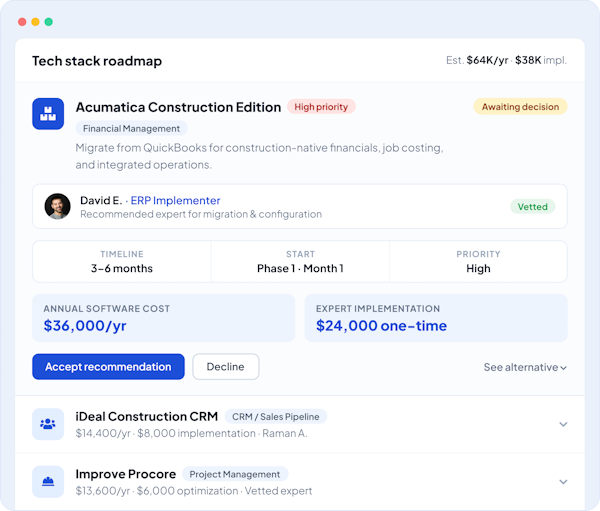Click the Tech stack roadmap heading

pyautogui.click(x=97, y=61)
